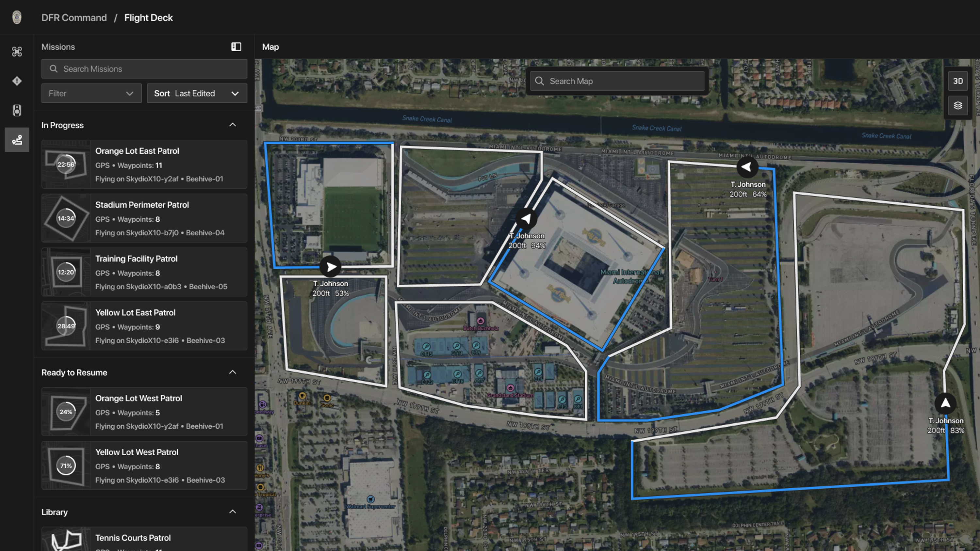Click the 28:49 timer thumbnail
The height and width of the screenshot is (551, 980).
[66, 326]
